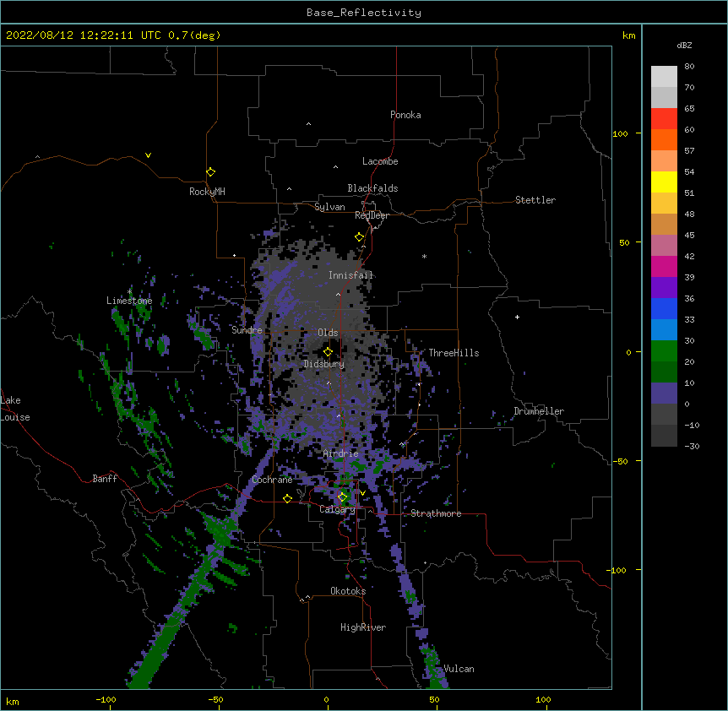Click the km unit label at top right
The width and height of the screenshot is (728, 711).
point(628,35)
